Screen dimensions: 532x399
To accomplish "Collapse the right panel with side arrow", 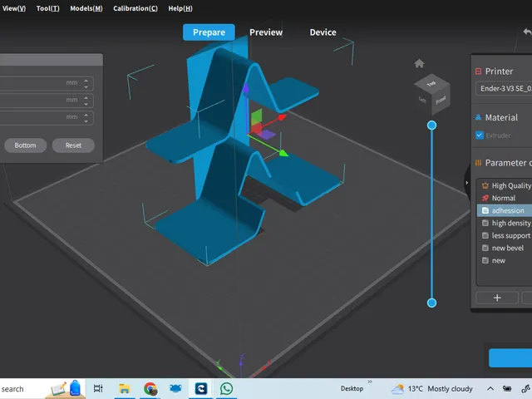I will [x=467, y=183].
